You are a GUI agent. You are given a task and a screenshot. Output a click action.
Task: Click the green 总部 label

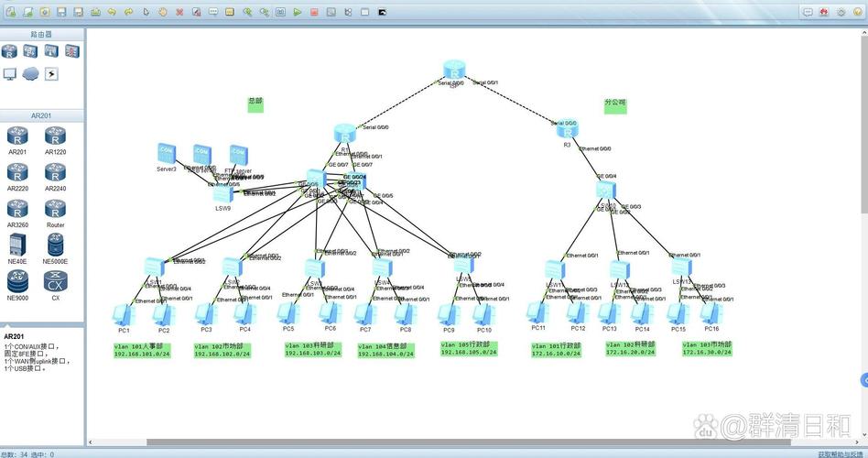pos(255,104)
